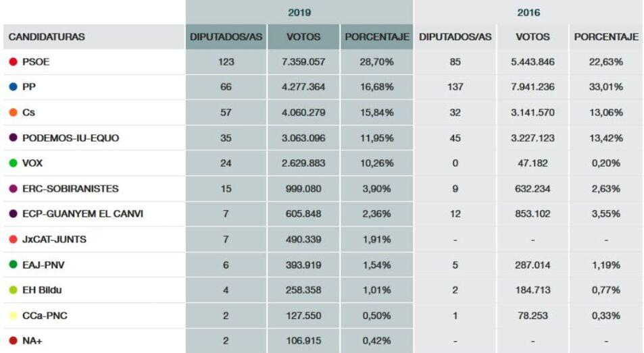Click the purple PODEMOS-IU-EQUO dot

tap(13, 138)
